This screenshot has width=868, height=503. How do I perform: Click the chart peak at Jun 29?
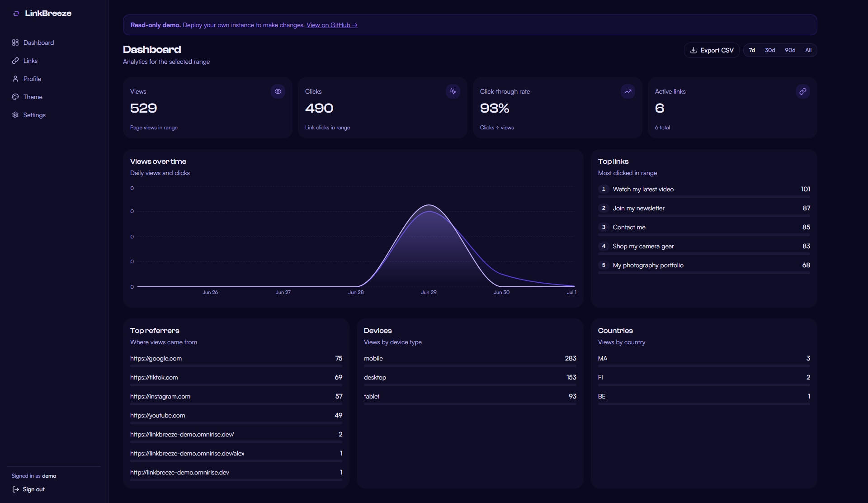429,205
